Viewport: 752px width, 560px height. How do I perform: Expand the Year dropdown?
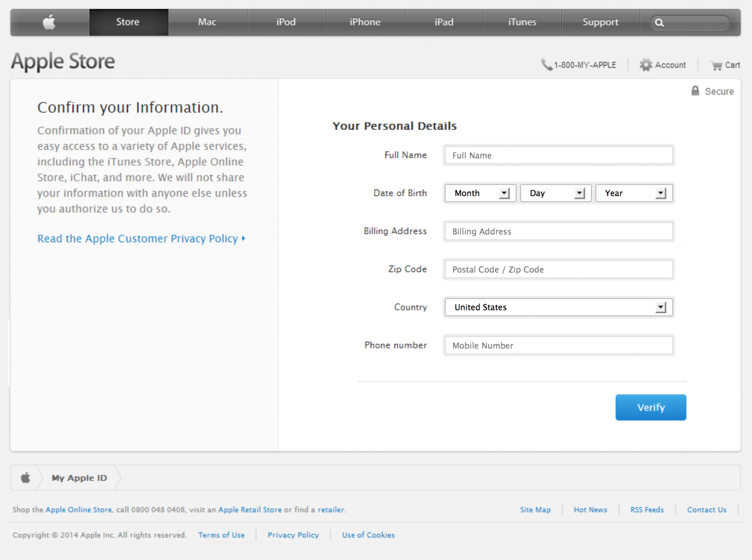[634, 193]
